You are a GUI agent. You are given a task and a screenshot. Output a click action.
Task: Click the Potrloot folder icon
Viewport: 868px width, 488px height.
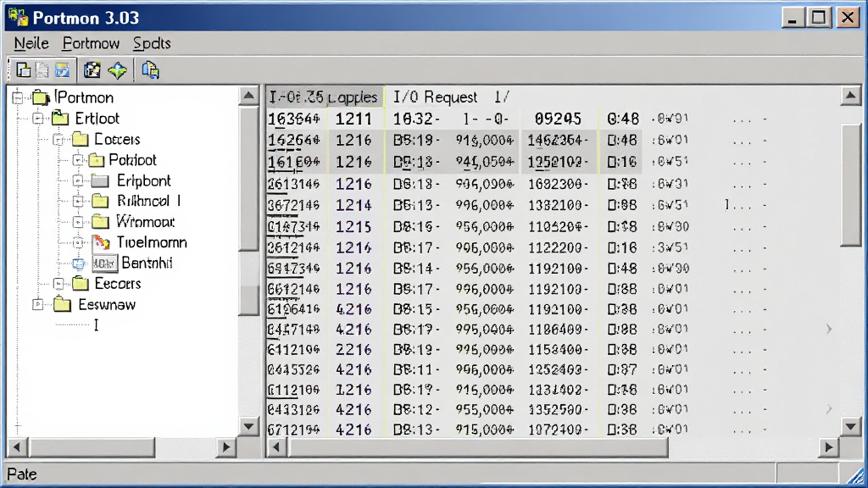[97, 160]
